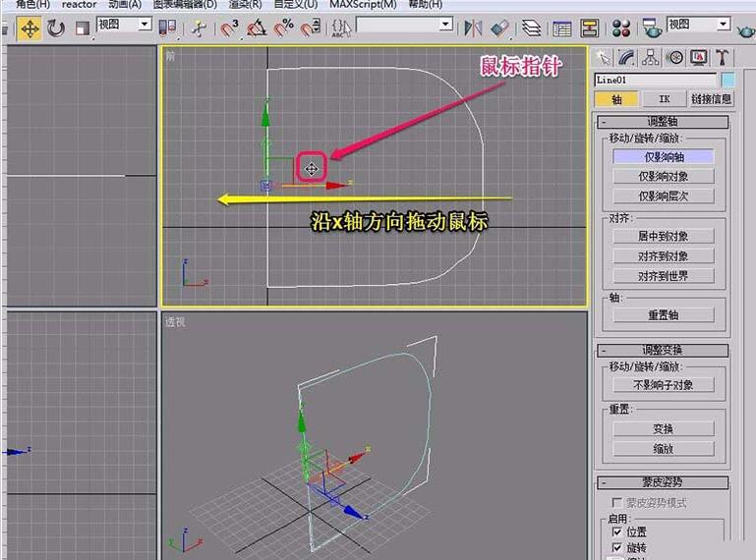Image resolution: width=756 pixels, height=560 pixels.
Task: Select the IK tab
Action: click(x=664, y=99)
